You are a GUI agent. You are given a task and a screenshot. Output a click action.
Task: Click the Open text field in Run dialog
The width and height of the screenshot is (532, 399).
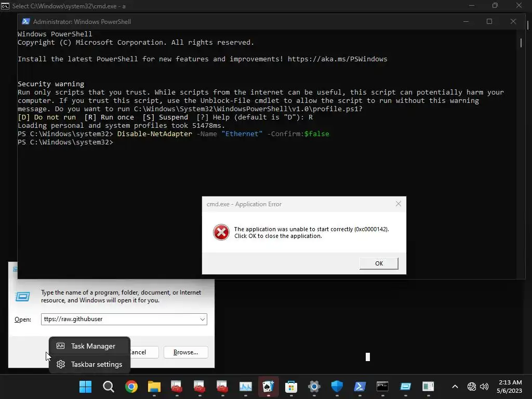[x=124, y=319]
